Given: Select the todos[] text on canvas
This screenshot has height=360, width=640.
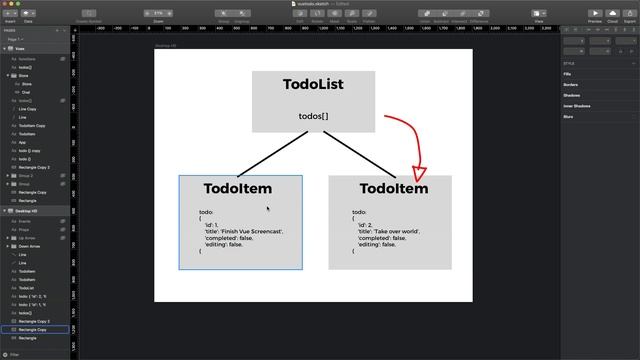Looking at the screenshot, I should pos(313,116).
